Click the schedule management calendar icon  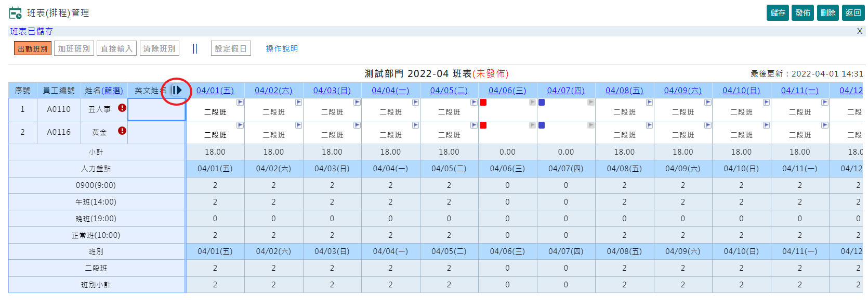tap(16, 13)
